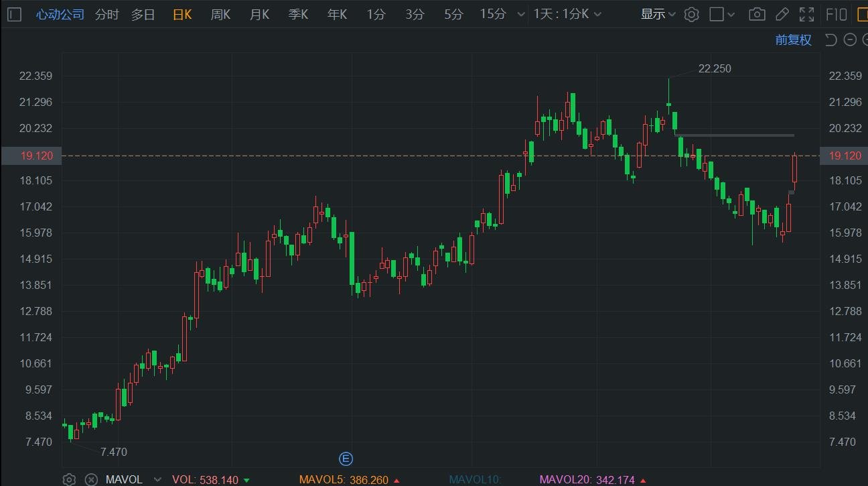Expand the layout dropdown arrow
This screenshot has height=486, width=868.
click(x=732, y=14)
